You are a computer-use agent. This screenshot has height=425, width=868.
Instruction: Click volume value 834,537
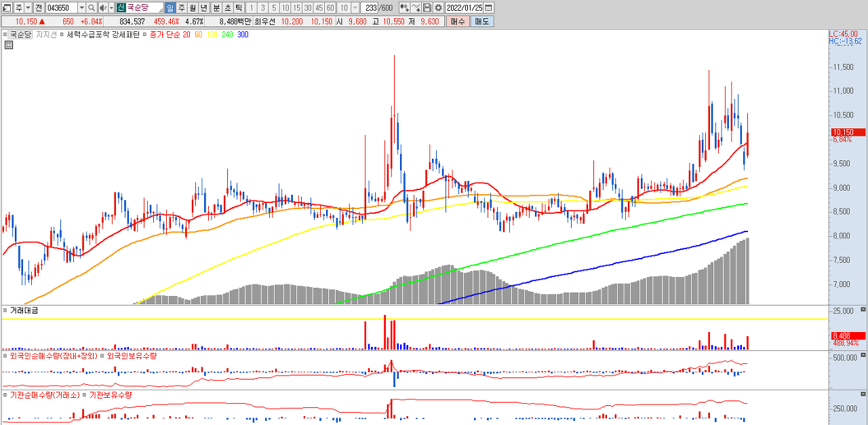132,22
